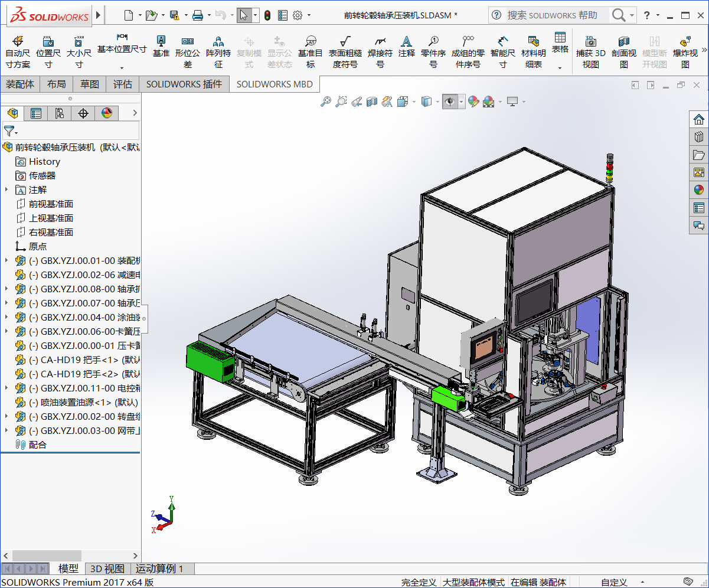Click the Save icon in quick access toolbar
The width and height of the screenshot is (709, 588).
[174, 15]
